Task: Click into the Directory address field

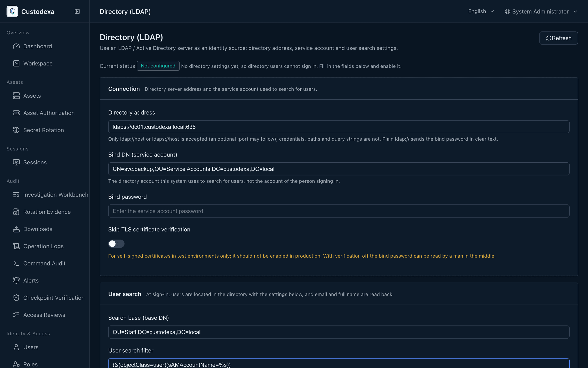Action: click(339, 127)
